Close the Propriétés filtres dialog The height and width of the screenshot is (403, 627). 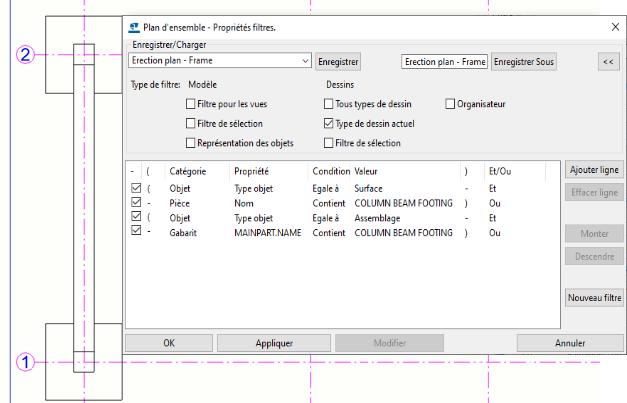pyautogui.click(x=614, y=27)
